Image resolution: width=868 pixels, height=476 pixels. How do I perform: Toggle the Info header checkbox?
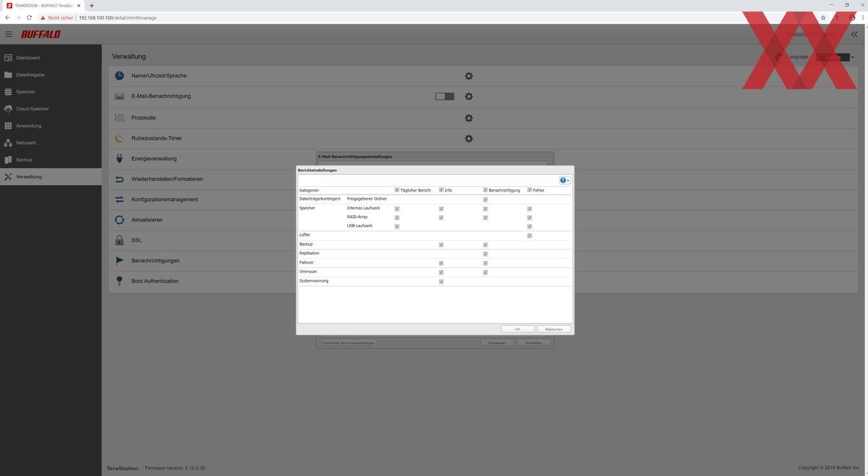click(x=441, y=190)
